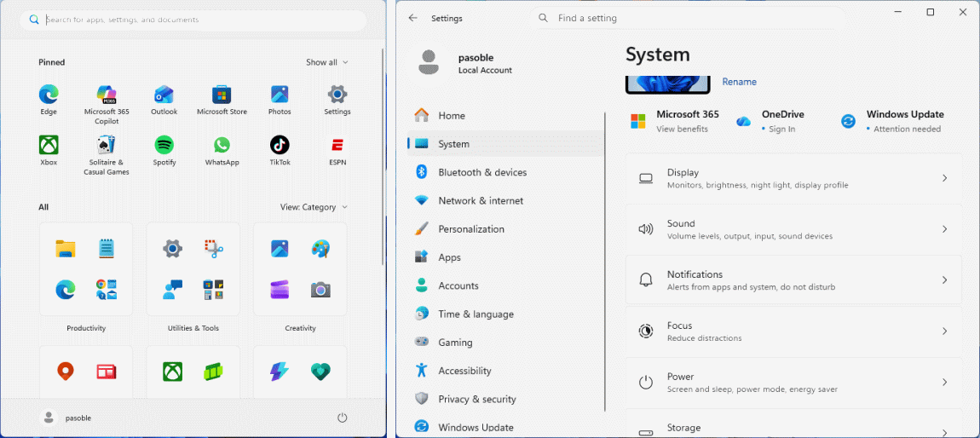Click the Rename link for the PC
Image resolution: width=980 pixels, height=438 pixels.
(x=740, y=82)
